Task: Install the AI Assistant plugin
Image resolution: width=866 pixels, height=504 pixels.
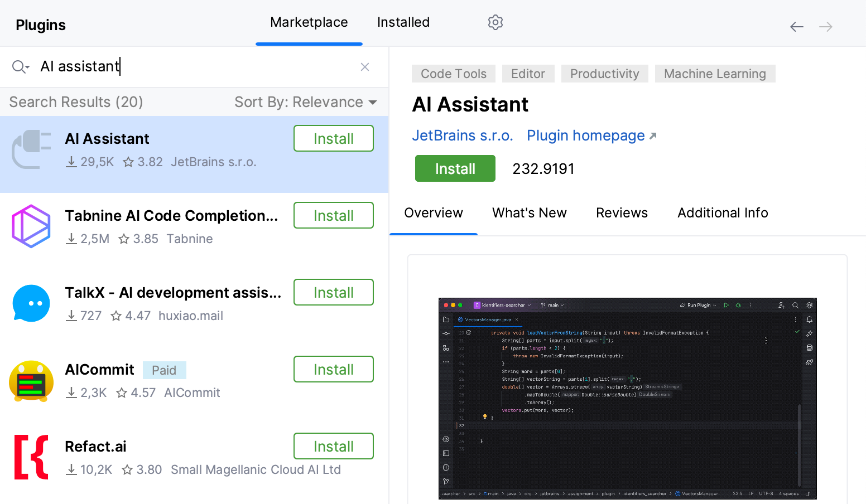Action: click(x=455, y=168)
